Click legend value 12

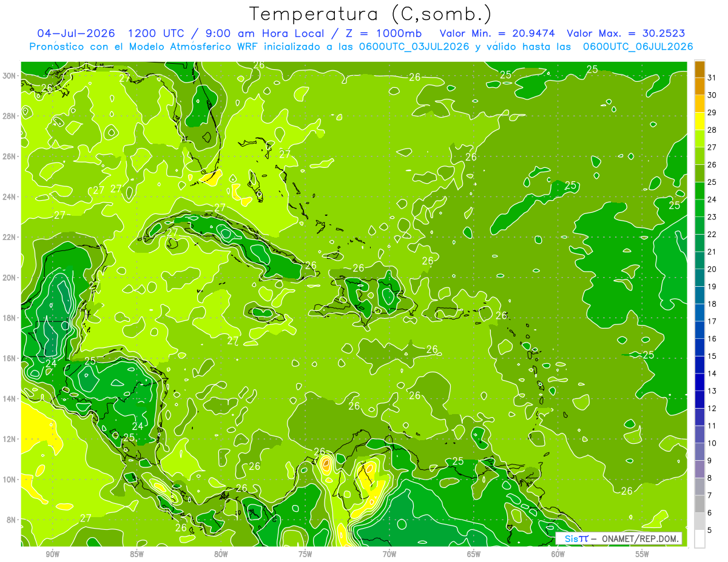(x=712, y=408)
